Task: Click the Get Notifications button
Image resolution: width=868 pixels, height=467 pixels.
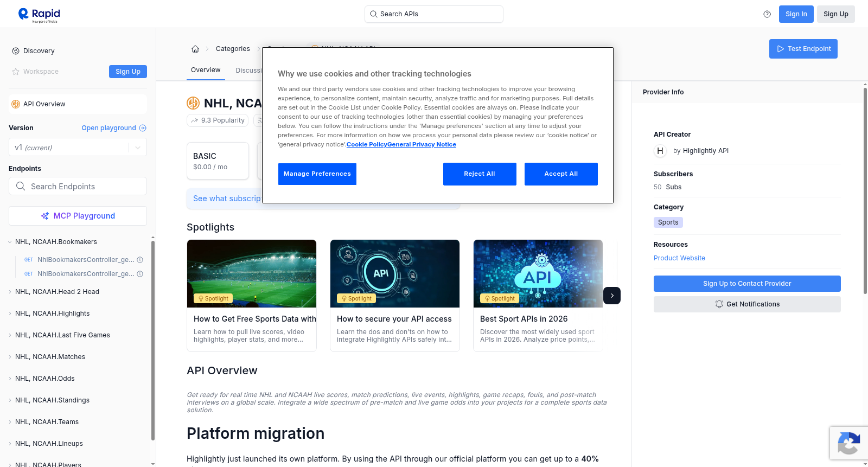Action: coord(747,304)
